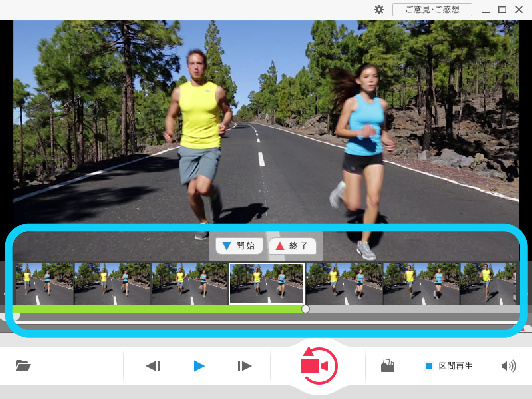Open the saved clips folder icon
This screenshot has height=399, width=532.
click(x=387, y=366)
